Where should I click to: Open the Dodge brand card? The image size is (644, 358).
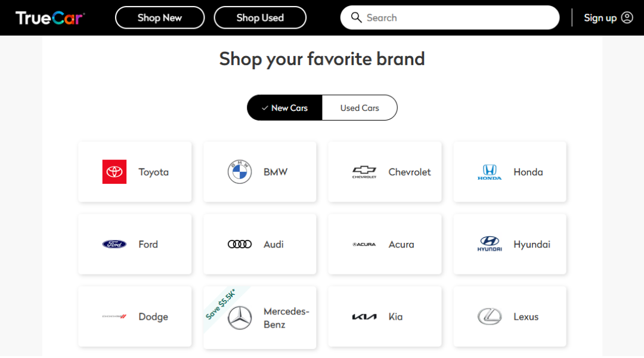point(135,316)
